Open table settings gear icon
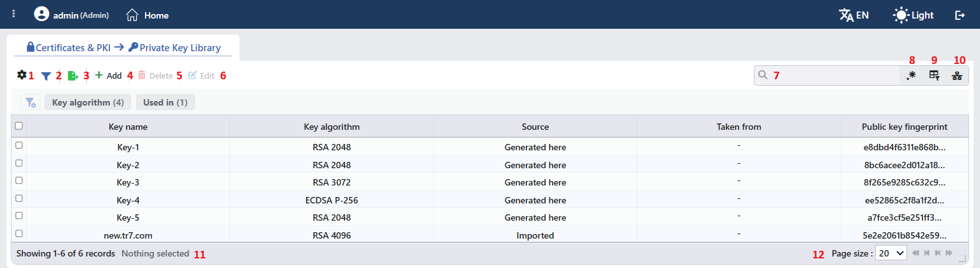980x268 pixels. [22, 75]
